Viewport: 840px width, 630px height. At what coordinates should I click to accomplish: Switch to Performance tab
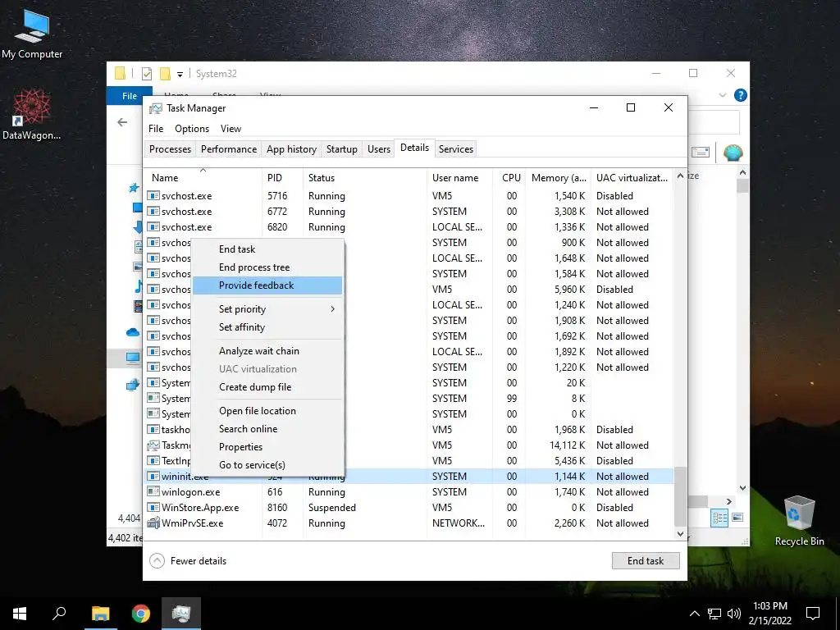point(229,149)
